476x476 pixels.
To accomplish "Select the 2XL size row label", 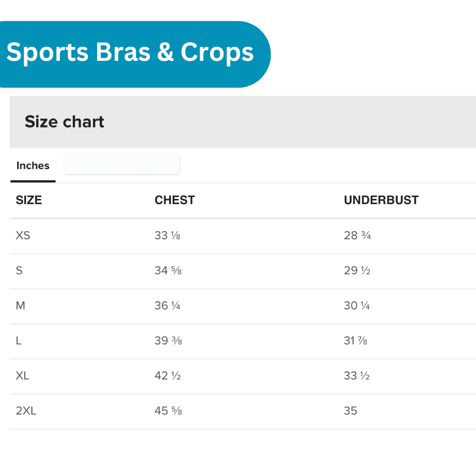I will [26, 411].
